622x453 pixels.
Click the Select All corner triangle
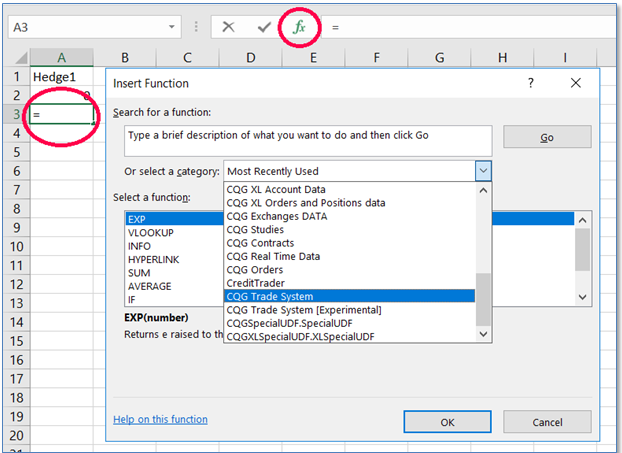coord(21,58)
